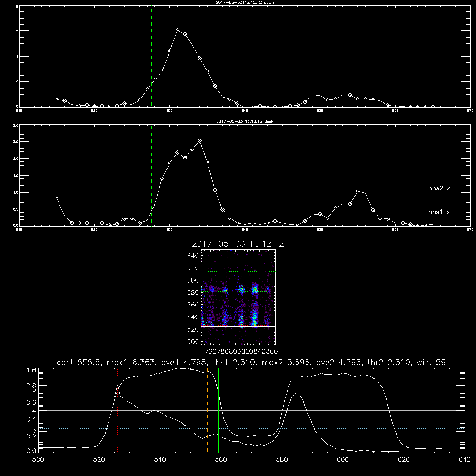The height and width of the screenshot is (476, 476).
Task: Click the 'widt 59' value in stats line
Action: click(x=431, y=362)
